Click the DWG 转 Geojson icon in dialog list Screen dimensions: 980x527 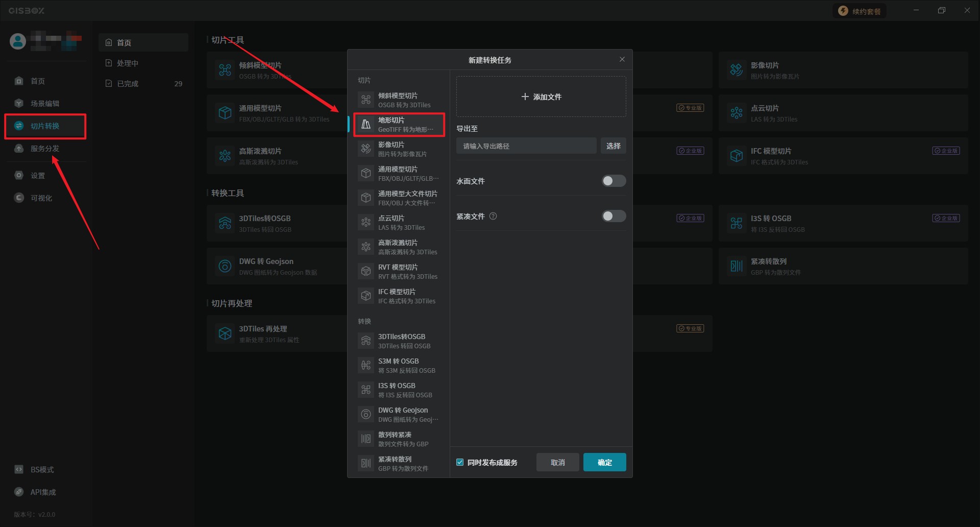[x=366, y=415]
